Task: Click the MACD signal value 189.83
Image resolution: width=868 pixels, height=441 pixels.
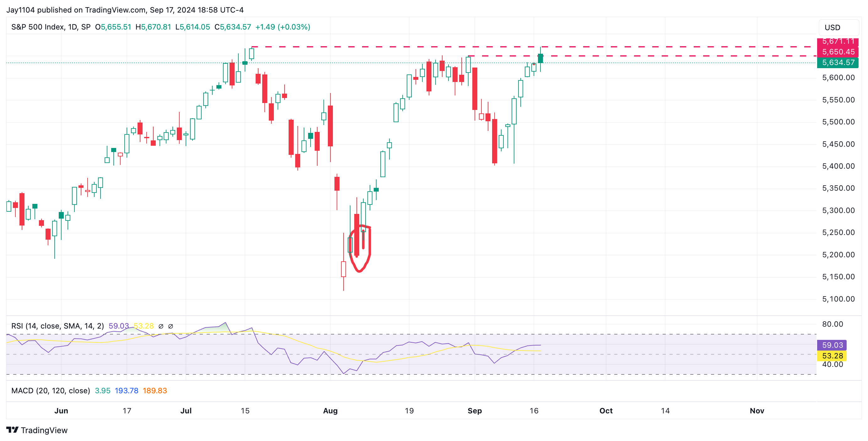Action: 155,391
